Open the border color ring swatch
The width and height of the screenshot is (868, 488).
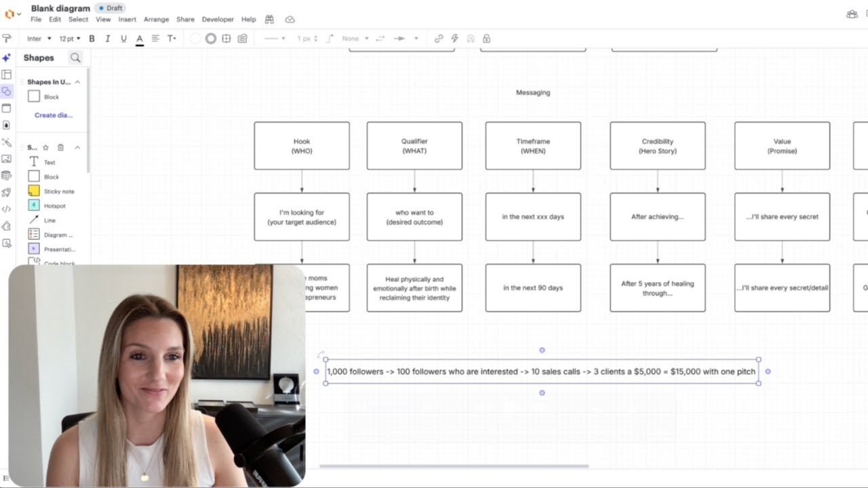click(211, 39)
